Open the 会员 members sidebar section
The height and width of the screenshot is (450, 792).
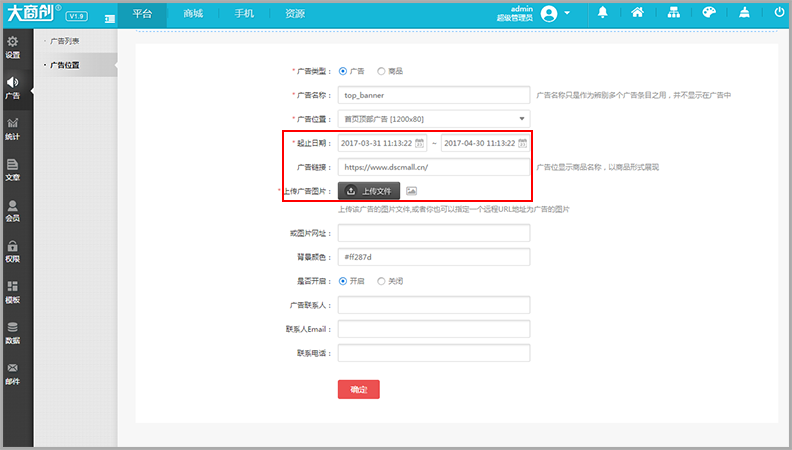pyautogui.click(x=13, y=211)
